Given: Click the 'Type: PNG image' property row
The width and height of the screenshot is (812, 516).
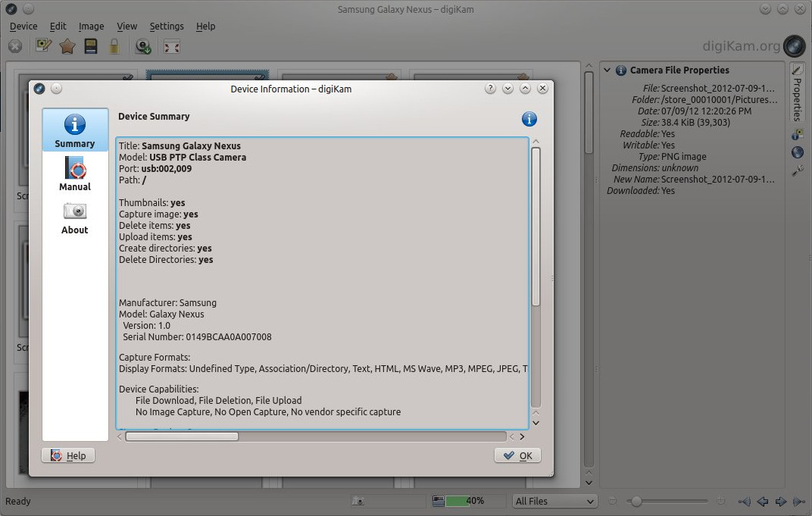Looking at the screenshot, I should [672, 156].
